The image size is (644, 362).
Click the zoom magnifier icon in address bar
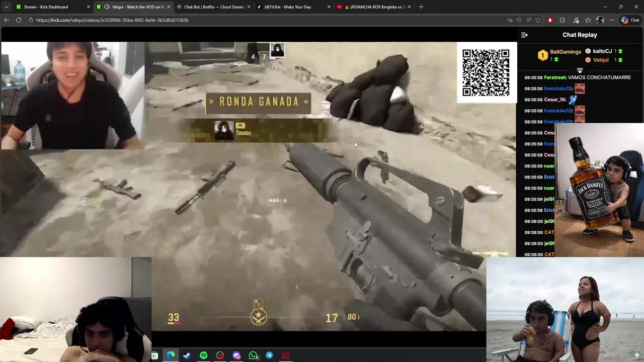(x=519, y=20)
